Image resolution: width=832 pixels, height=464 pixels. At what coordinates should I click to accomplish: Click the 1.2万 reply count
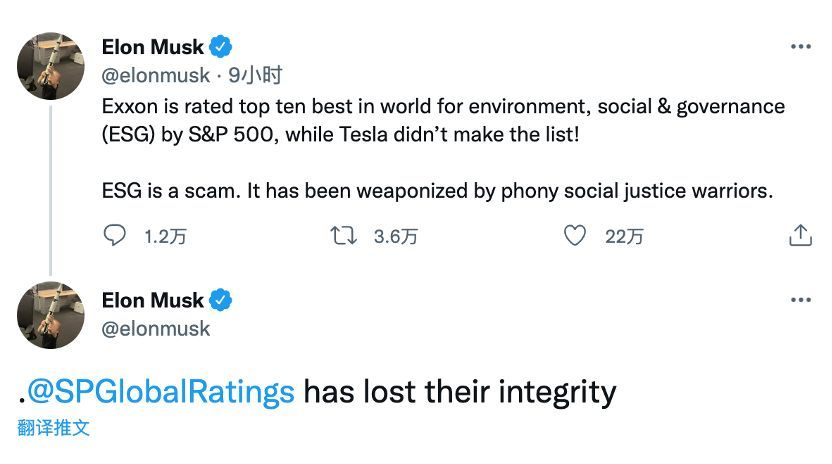click(x=165, y=237)
